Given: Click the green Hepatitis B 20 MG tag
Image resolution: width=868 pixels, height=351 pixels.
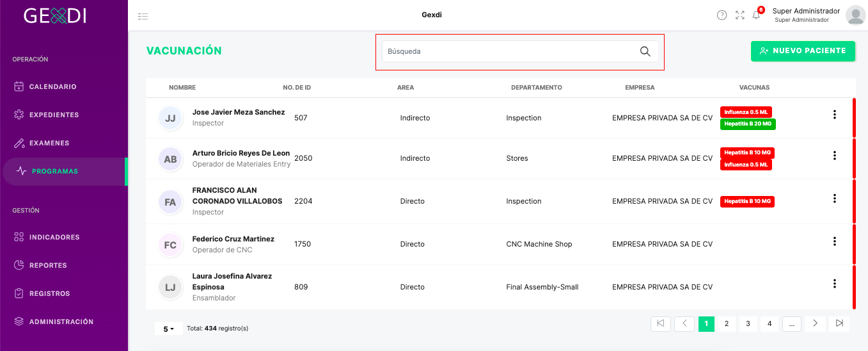Looking at the screenshot, I should coord(748,124).
